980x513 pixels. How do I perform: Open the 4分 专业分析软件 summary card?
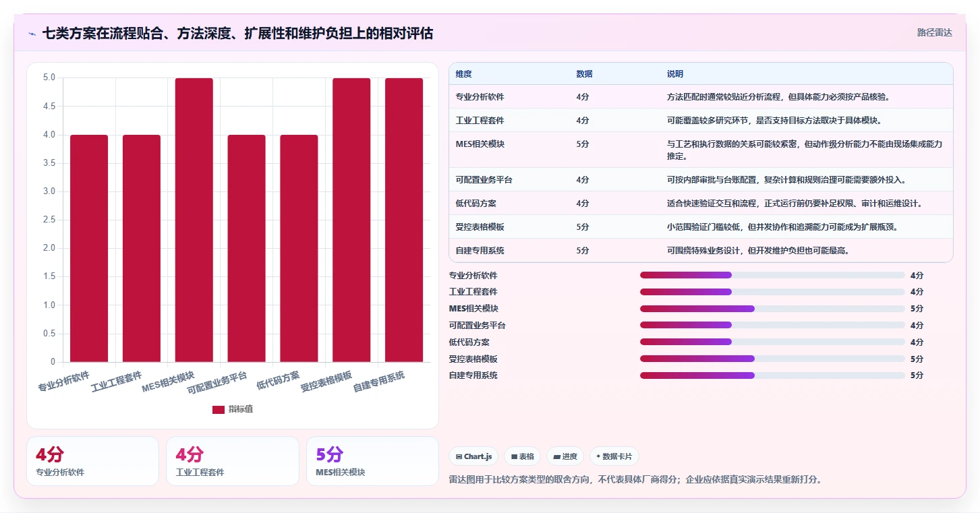92,461
